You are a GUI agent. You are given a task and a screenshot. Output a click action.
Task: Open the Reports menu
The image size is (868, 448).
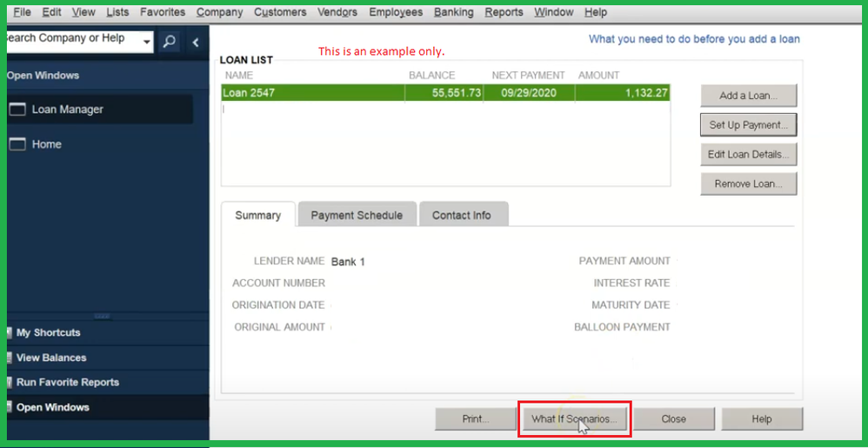(504, 11)
